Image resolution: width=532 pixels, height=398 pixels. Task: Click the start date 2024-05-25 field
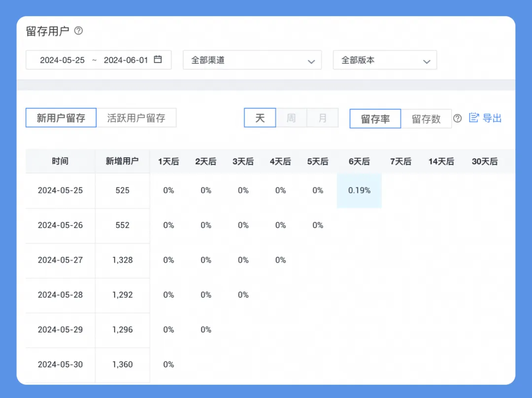(x=62, y=60)
